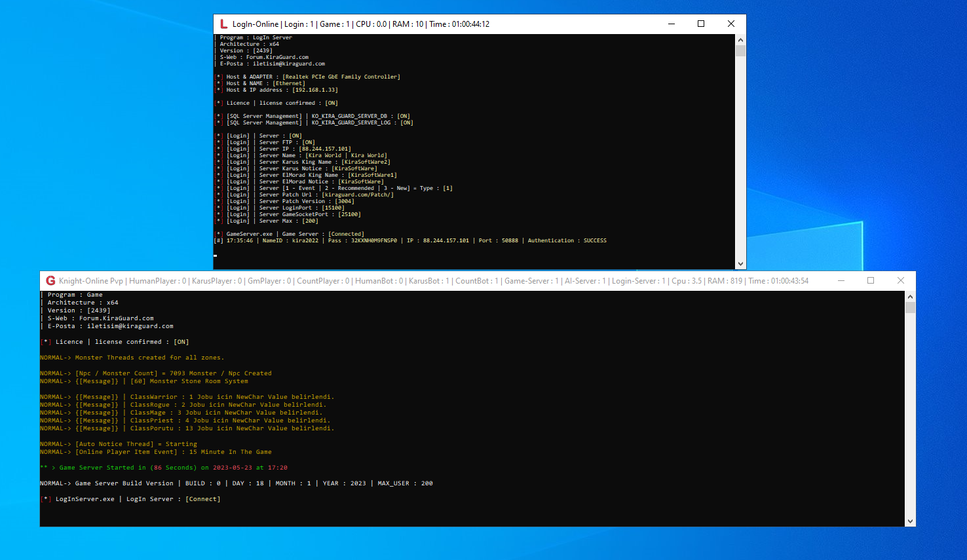
Task: Click the scrollbar thumb in Knight-Online Pvp window
Action: tap(910, 308)
